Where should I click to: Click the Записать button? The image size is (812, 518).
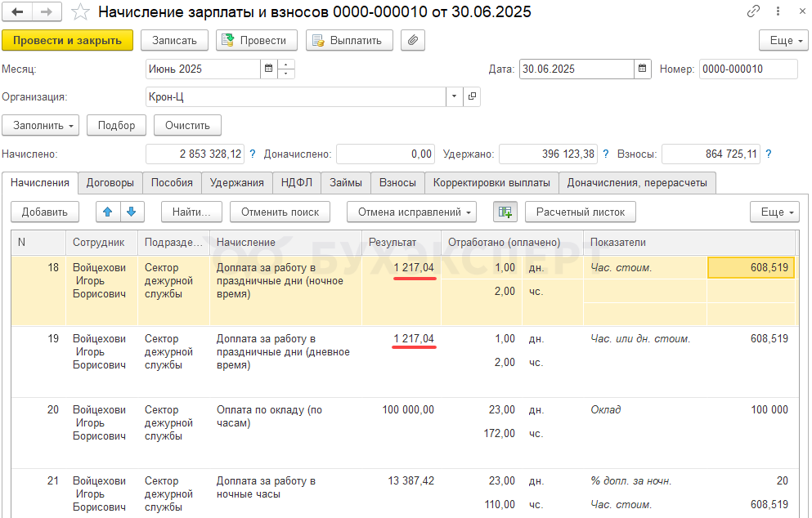pos(174,40)
